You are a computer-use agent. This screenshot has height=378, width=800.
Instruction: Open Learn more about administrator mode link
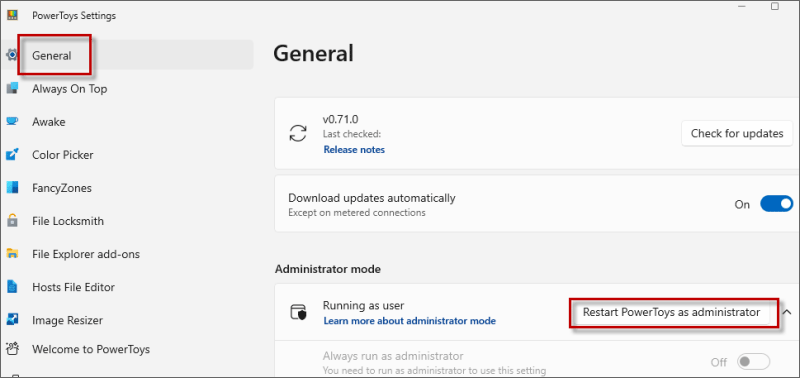pos(409,321)
